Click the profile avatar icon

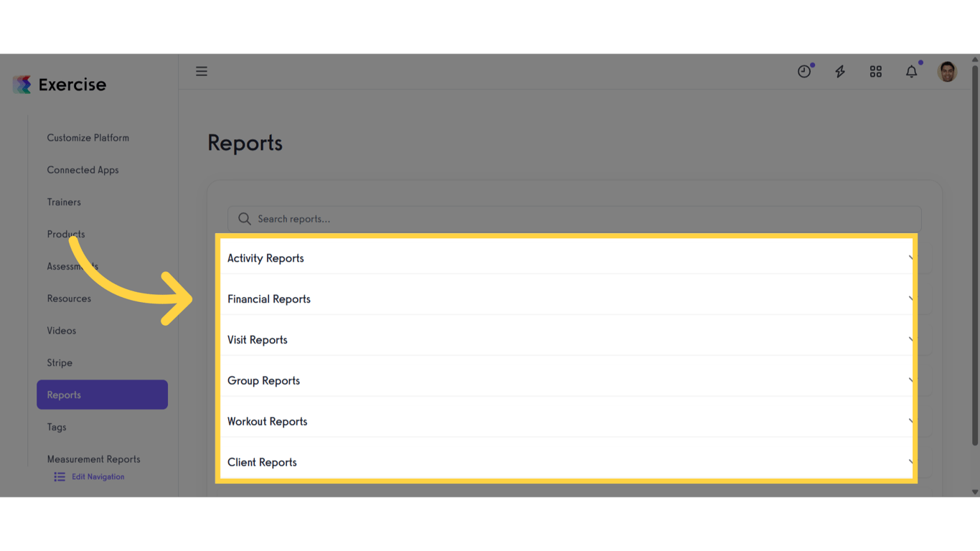947,71
